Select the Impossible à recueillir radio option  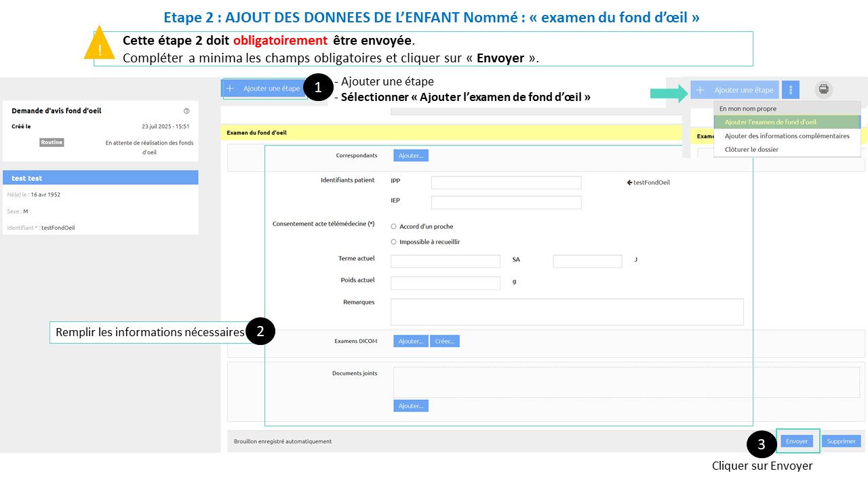pyautogui.click(x=394, y=242)
